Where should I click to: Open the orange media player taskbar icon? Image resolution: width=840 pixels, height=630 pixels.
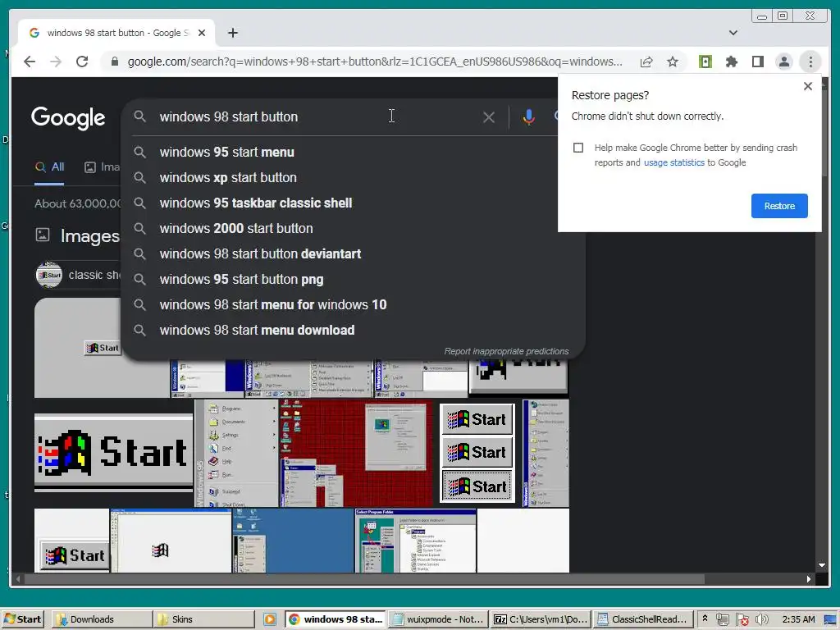(269, 619)
